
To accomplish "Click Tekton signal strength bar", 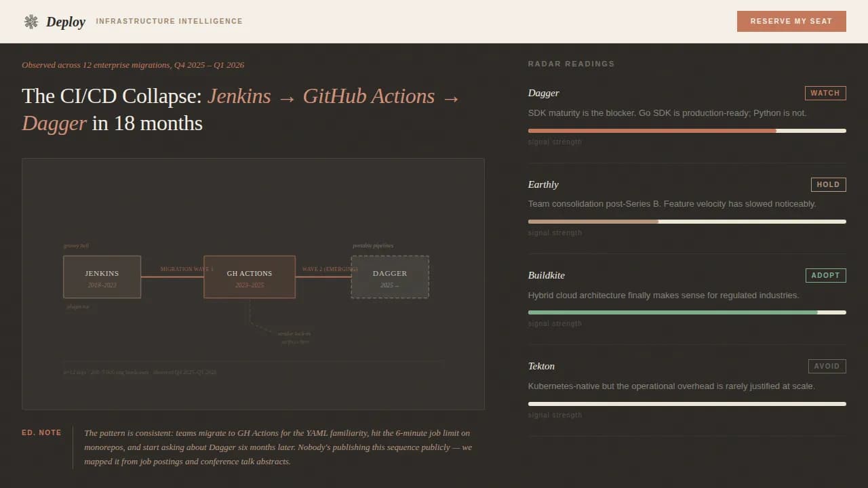I will 687,404.
